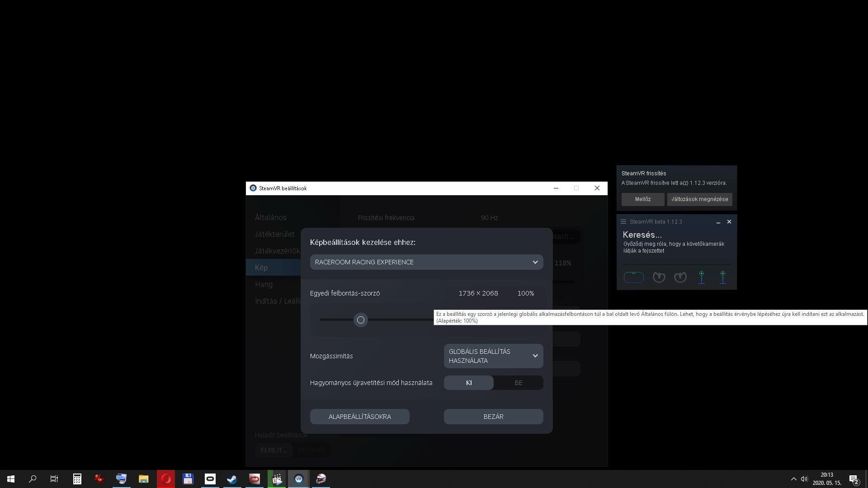
Task: Select the Játékvezérlők settings tab
Action: [x=277, y=251]
